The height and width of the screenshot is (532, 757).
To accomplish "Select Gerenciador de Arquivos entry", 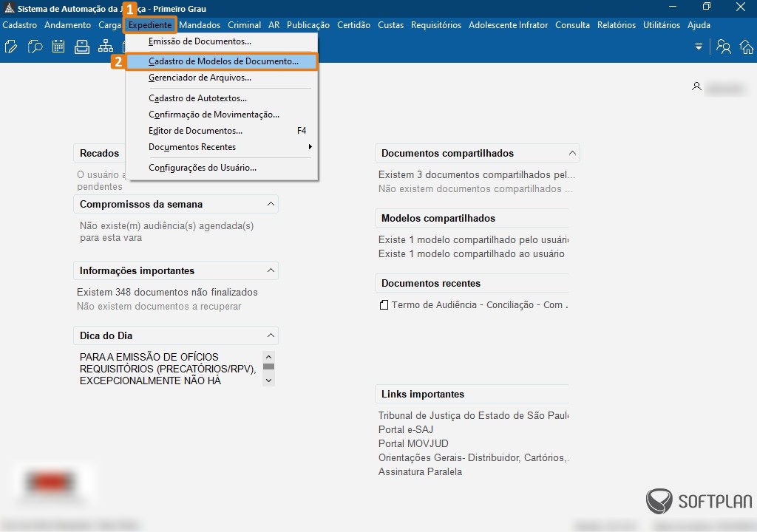I will coord(222,78).
